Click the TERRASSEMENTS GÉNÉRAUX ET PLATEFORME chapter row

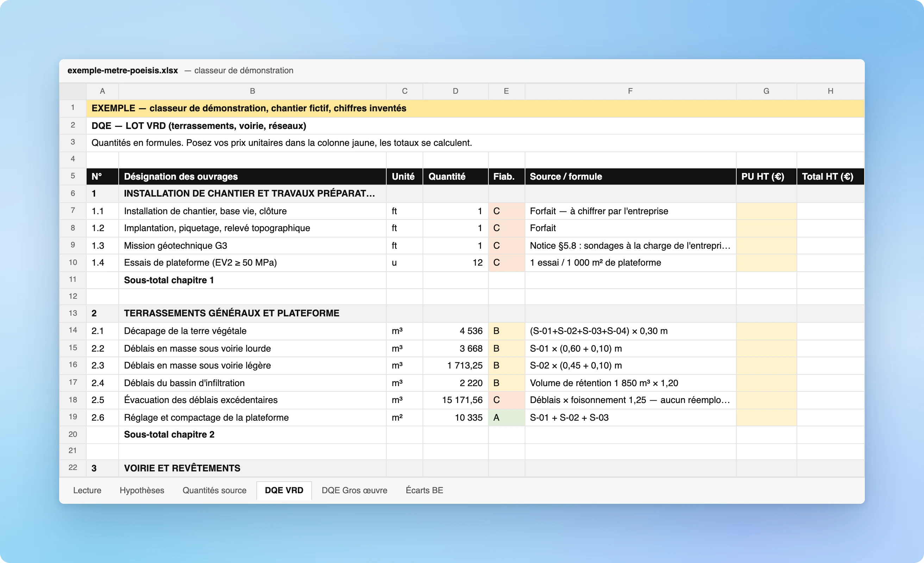[x=475, y=313]
